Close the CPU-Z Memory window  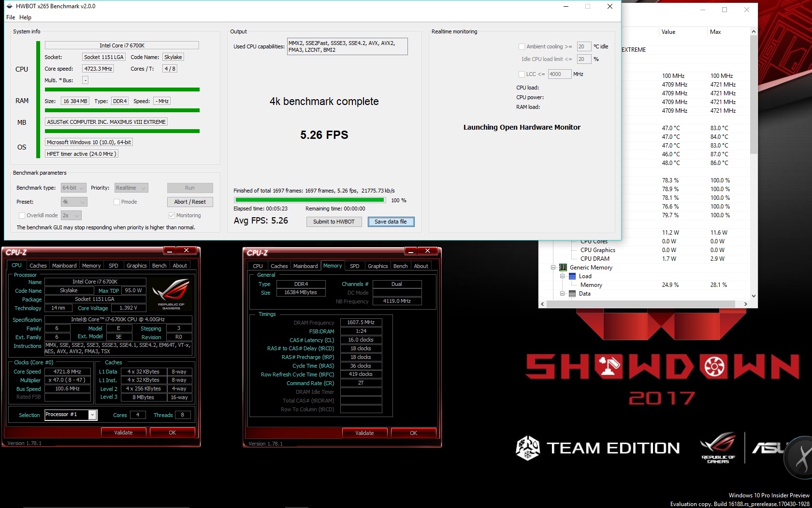point(427,251)
